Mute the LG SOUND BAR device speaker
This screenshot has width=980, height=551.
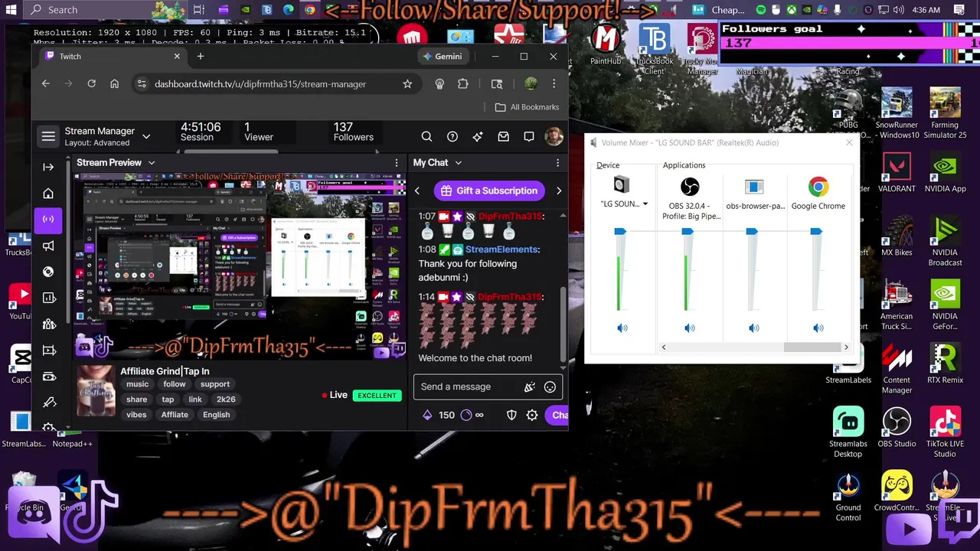pyautogui.click(x=622, y=328)
